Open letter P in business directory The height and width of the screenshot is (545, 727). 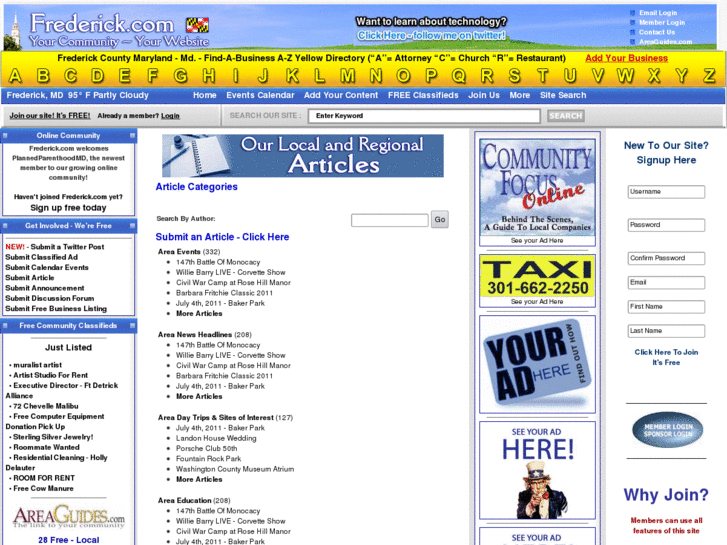click(431, 76)
